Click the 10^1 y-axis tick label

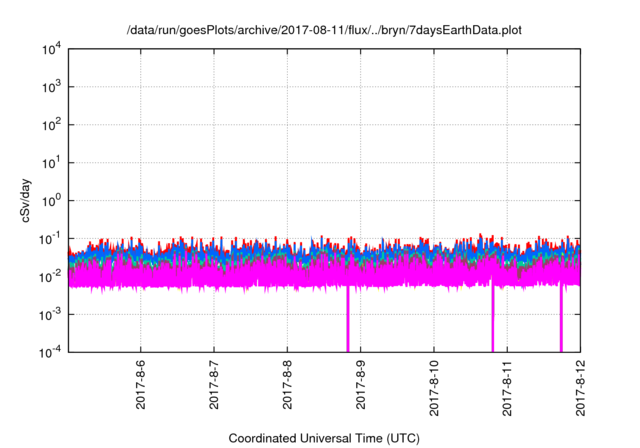(51, 163)
